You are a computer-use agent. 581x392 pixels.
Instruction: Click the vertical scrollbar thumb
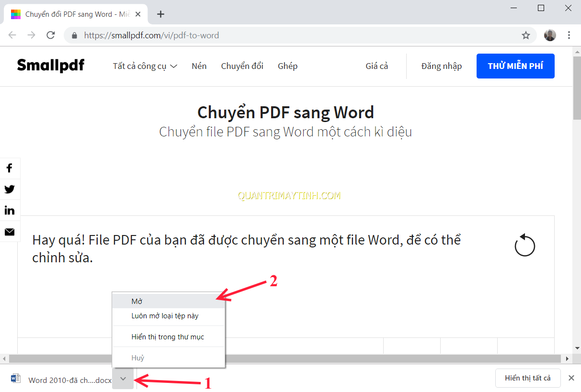coord(577,87)
